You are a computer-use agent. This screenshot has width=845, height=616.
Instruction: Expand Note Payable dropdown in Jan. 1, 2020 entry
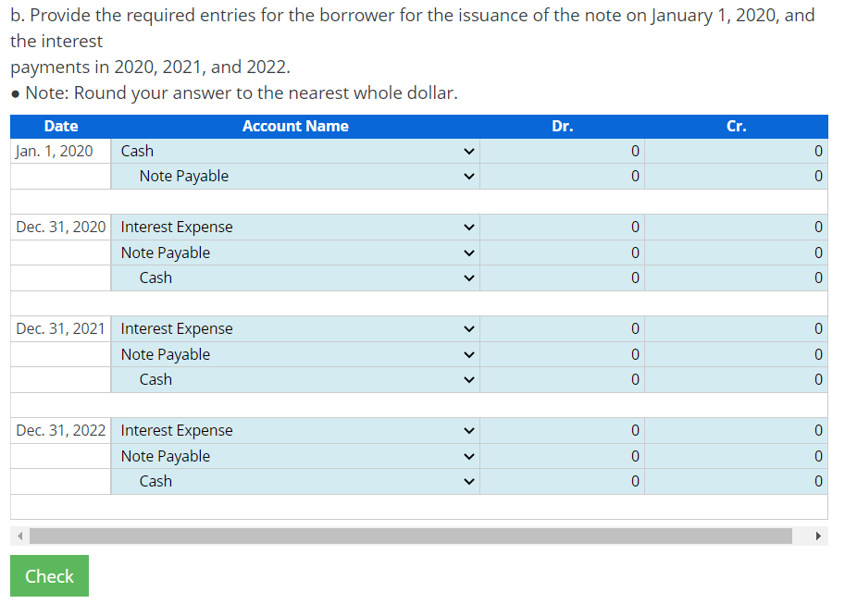[295, 177]
